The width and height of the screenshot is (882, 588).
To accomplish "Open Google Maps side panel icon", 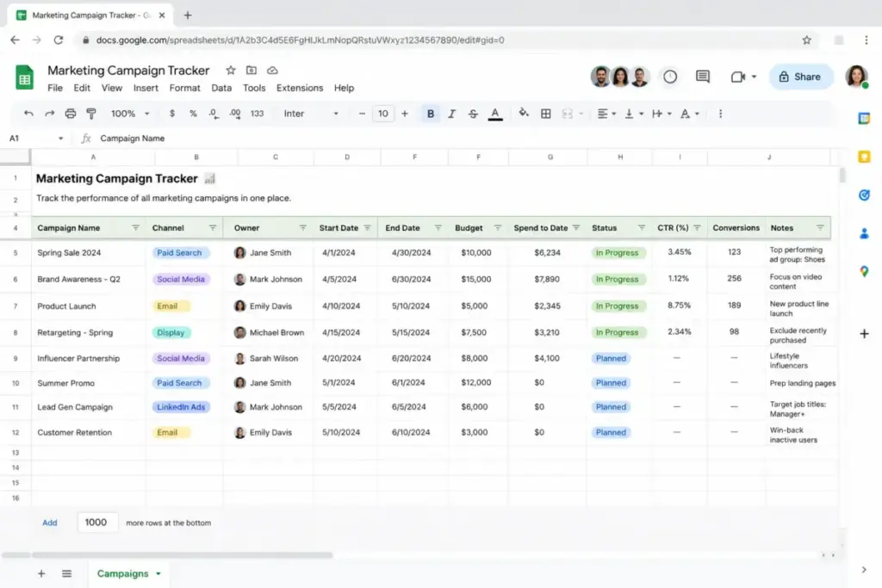I will point(864,271).
